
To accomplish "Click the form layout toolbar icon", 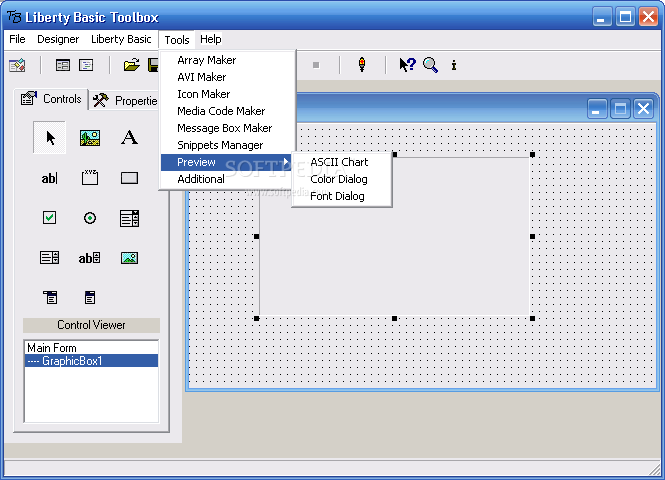I will 63,65.
